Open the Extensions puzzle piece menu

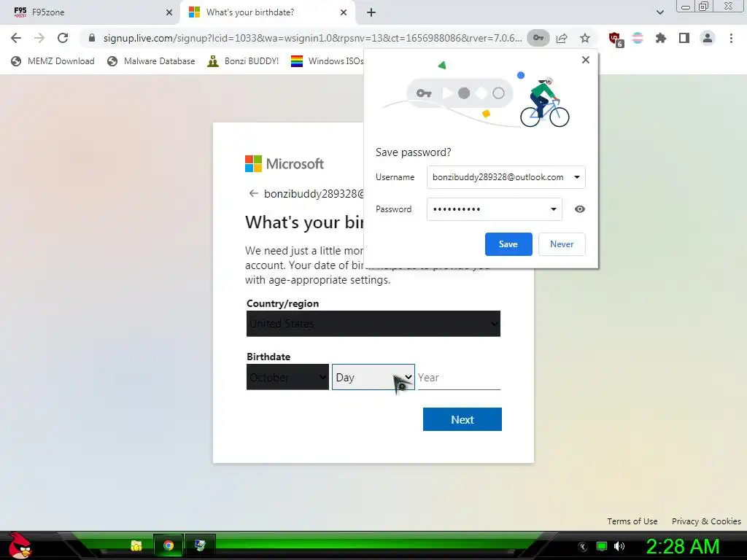(x=661, y=38)
